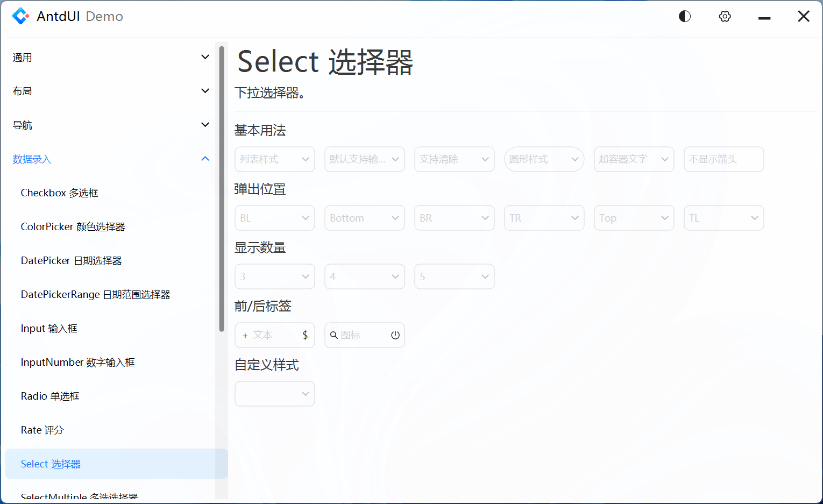The height and width of the screenshot is (504, 823).
Task: Open the empty select under 自定义样式
Action: [x=274, y=393]
